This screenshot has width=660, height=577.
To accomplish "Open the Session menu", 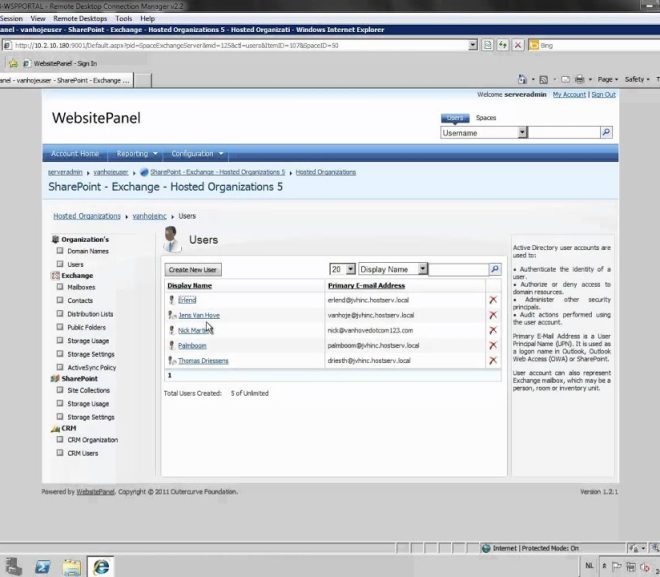I will point(11,19).
